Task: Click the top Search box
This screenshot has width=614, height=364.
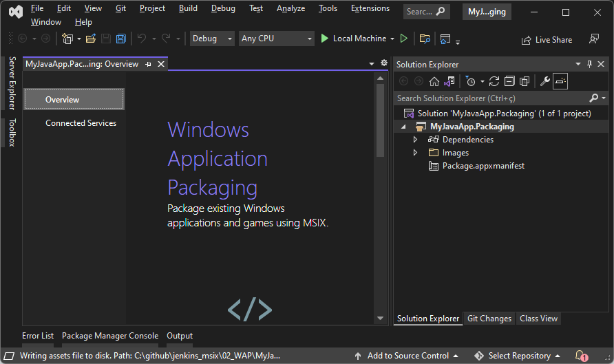Action: tap(427, 12)
